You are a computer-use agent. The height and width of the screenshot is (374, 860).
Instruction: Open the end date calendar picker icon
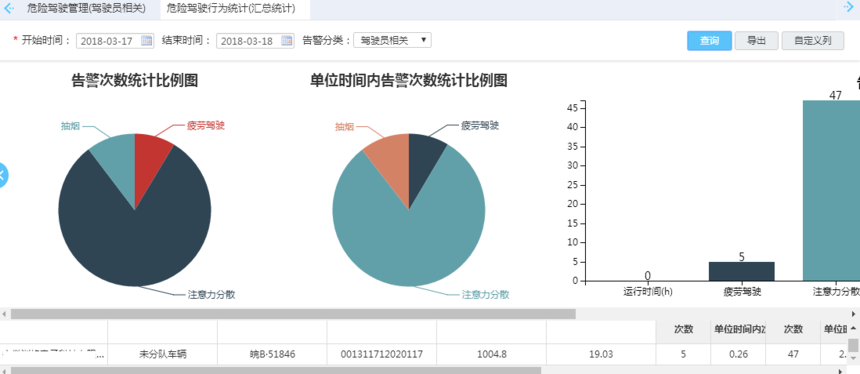point(287,41)
